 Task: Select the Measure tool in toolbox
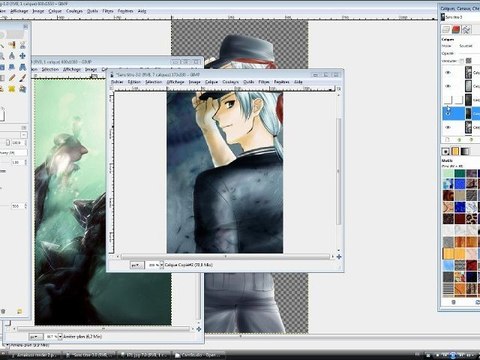coord(12,56)
